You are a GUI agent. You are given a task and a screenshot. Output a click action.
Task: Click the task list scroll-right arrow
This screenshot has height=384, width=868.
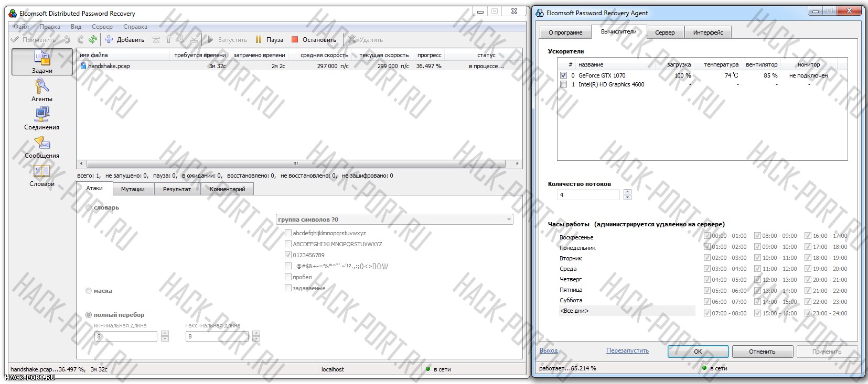pyautogui.click(x=517, y=163)
